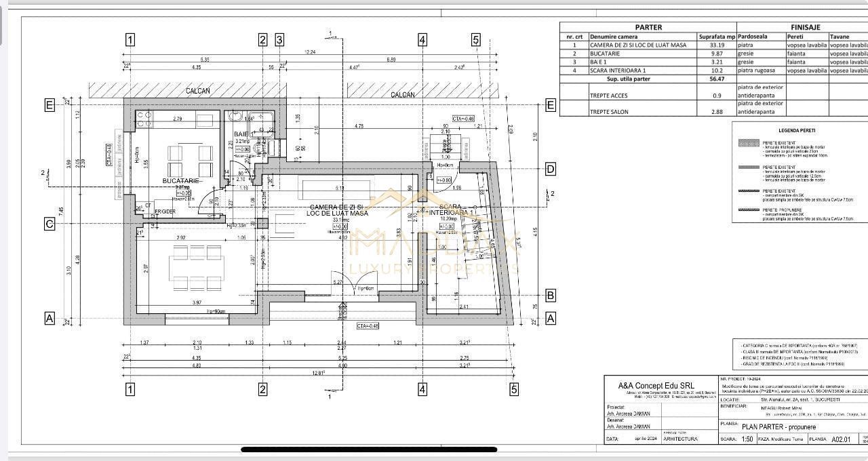Viewport: 868px width, 461px height.
Task: Click the scale value 1:50
Action: 747,439
